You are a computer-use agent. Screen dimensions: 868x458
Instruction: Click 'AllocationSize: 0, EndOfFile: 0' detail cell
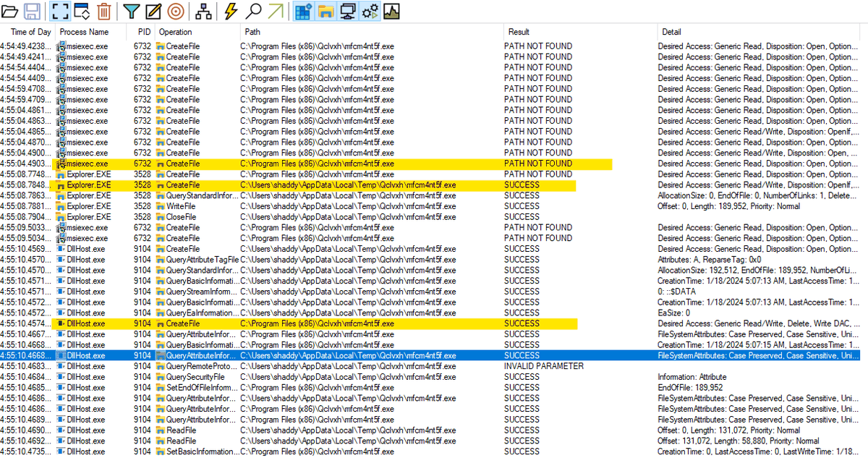[758, 196]
